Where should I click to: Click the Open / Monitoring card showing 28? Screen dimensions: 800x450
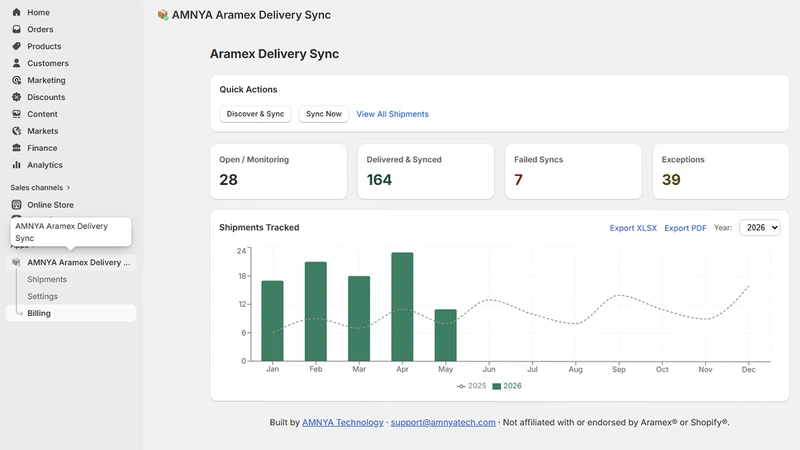pyautogui.click(x=279, y=171)
